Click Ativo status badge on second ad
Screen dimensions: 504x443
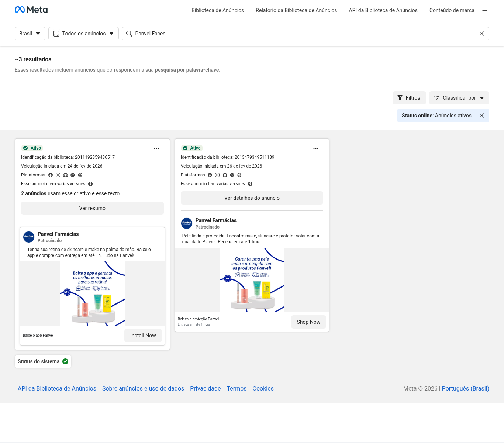coord(192,148)
